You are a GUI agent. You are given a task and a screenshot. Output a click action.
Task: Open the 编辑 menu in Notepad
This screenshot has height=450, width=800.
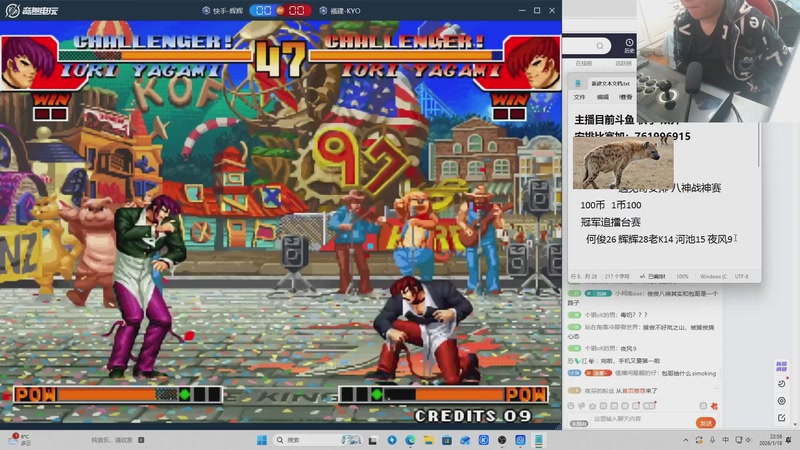tap(603, 97)
